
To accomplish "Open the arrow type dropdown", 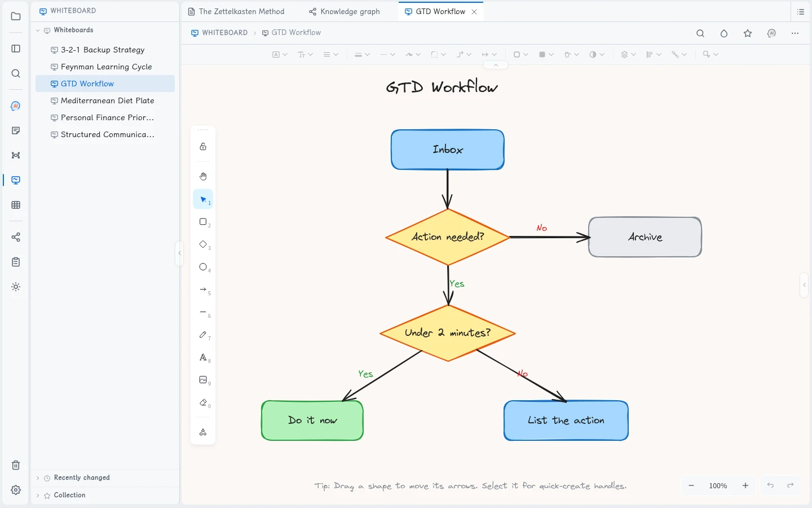I will [x=464, y=55].
